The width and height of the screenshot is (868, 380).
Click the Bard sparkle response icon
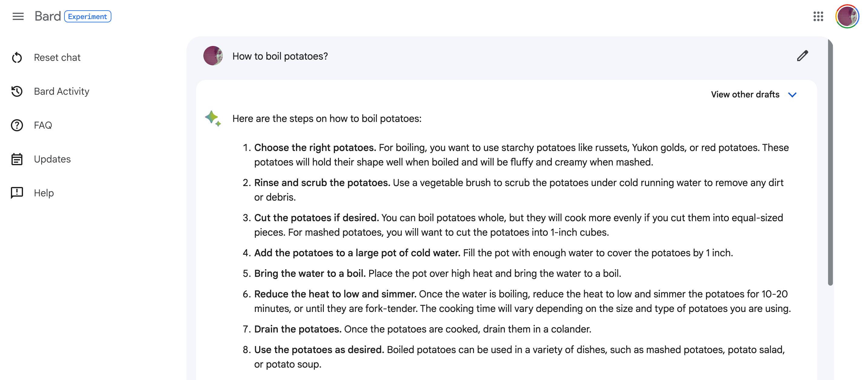[x=213, y=119]
